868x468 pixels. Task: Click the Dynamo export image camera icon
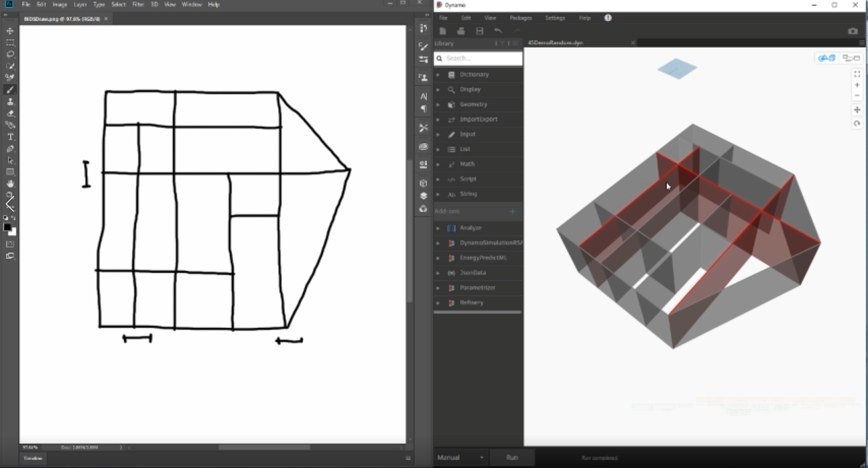(853, 31)
